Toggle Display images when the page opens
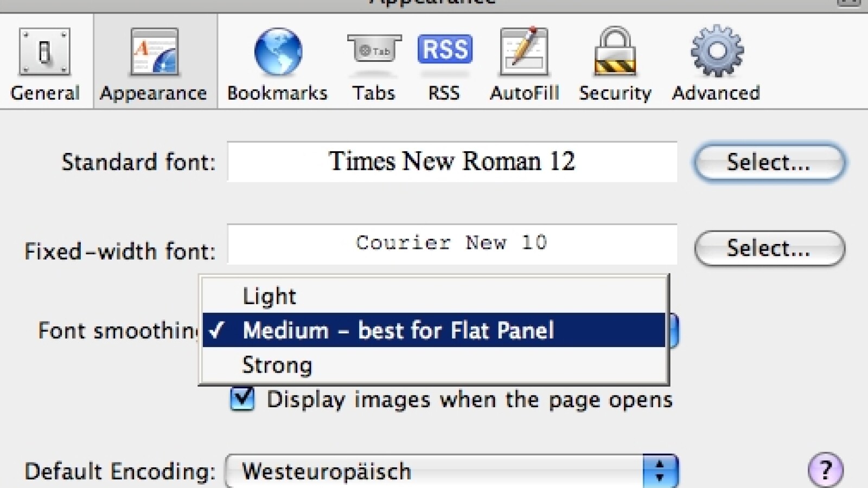This screenshot has width=868, height=488. pyautogui.click(x=242, y=399)
